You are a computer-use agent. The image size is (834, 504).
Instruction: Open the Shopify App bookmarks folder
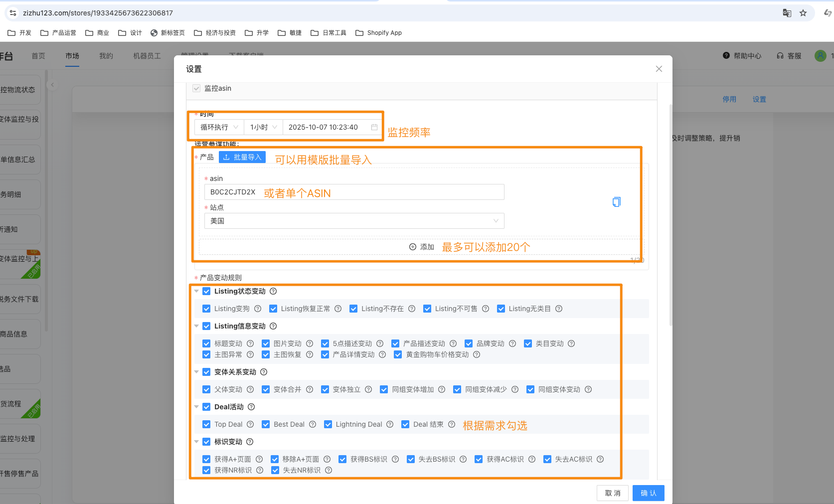pyautogui.click(x=378, y=33)
